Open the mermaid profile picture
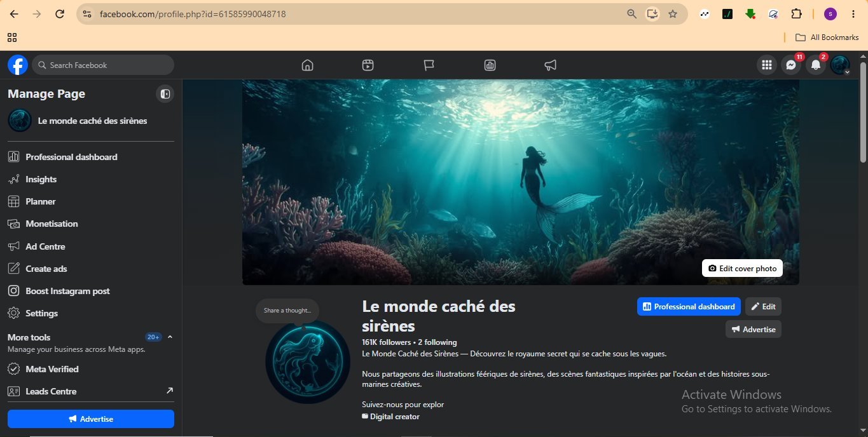Screen dimensions: 868x437 click(x=308, y=362)
